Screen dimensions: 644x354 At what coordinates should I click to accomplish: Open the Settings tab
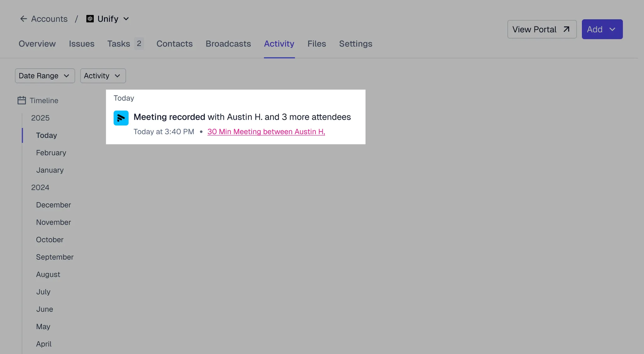click(x=355, y=44)
